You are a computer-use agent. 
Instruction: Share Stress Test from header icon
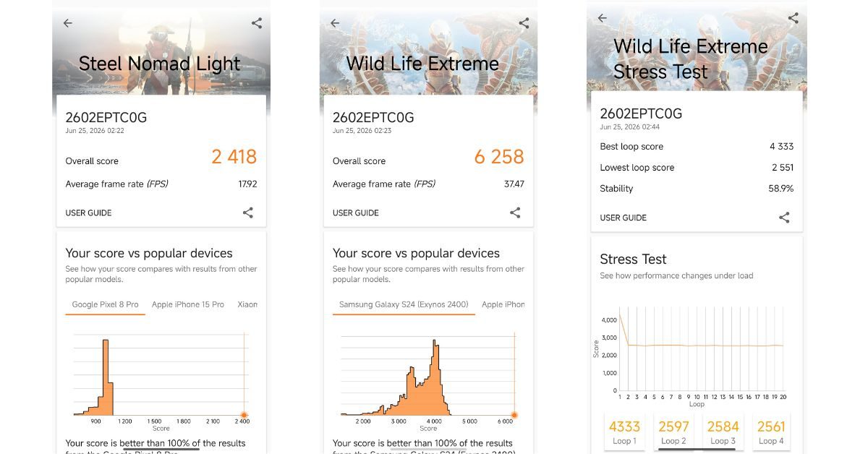coord(793,18)
